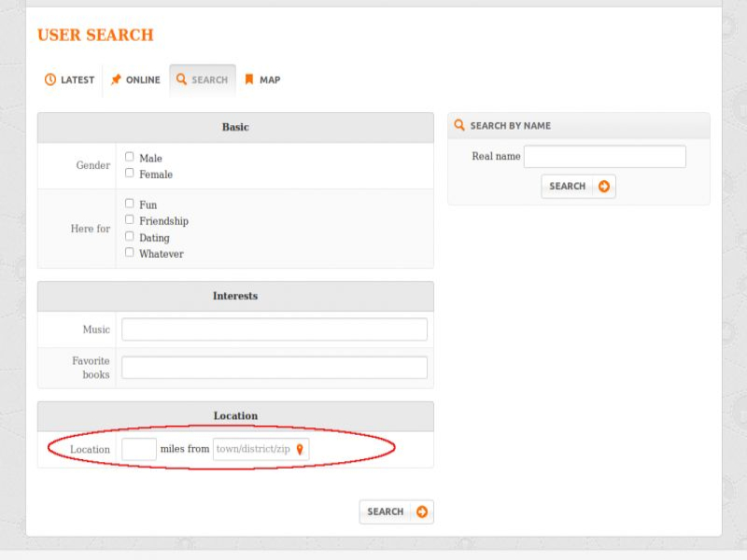Screen dimensions: 747x560
Task: Select the Friendship checkbox
Action: [x=130, y=219]
